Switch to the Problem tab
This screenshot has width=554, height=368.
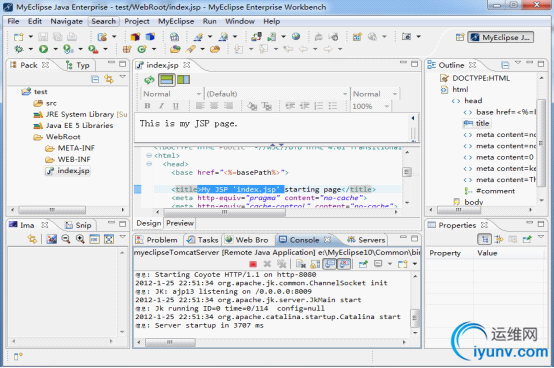point(157,240)
